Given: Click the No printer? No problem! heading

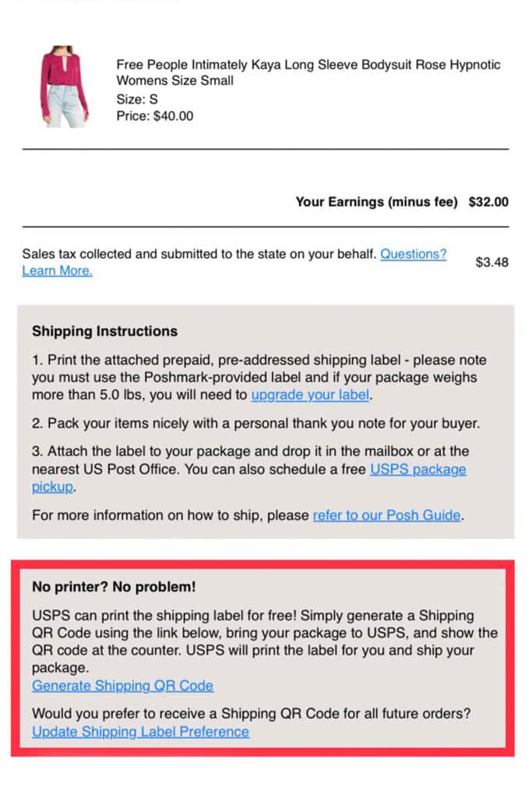Looking at the screenshot, I should click(x=114, y=586).
